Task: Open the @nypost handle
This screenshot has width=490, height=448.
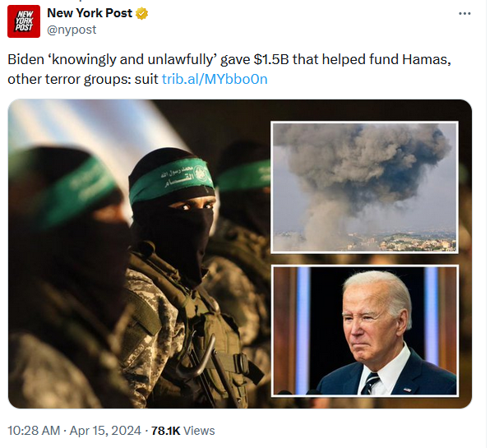Action: point(72,30)
